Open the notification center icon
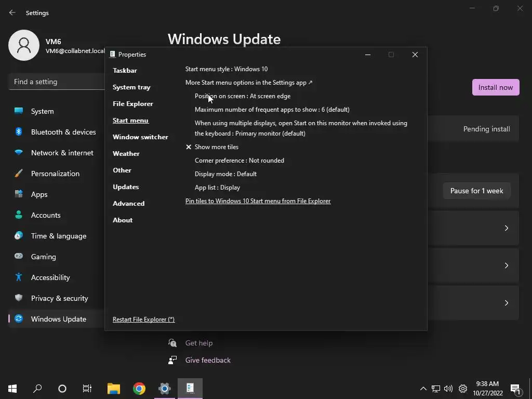The width and height of the screenshot is (532, 399). coord(515,390)
